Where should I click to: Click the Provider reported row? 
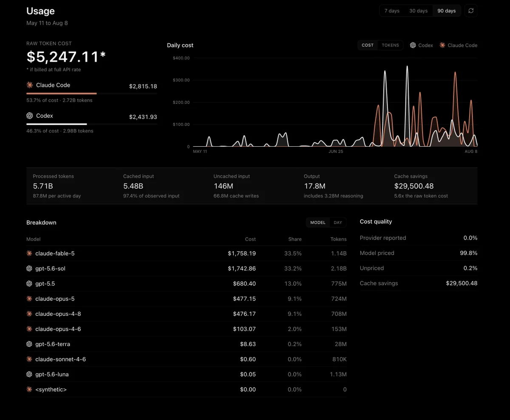tap(419, 238)
